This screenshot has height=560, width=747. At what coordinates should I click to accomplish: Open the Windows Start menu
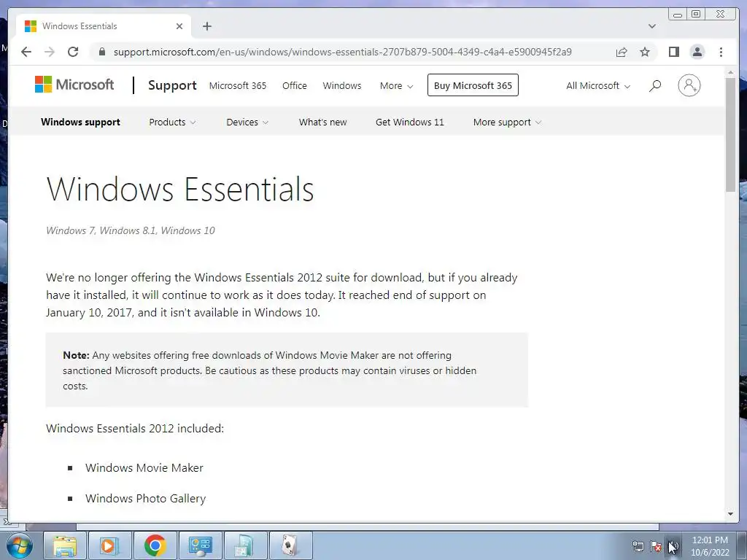tap(19, 545)
